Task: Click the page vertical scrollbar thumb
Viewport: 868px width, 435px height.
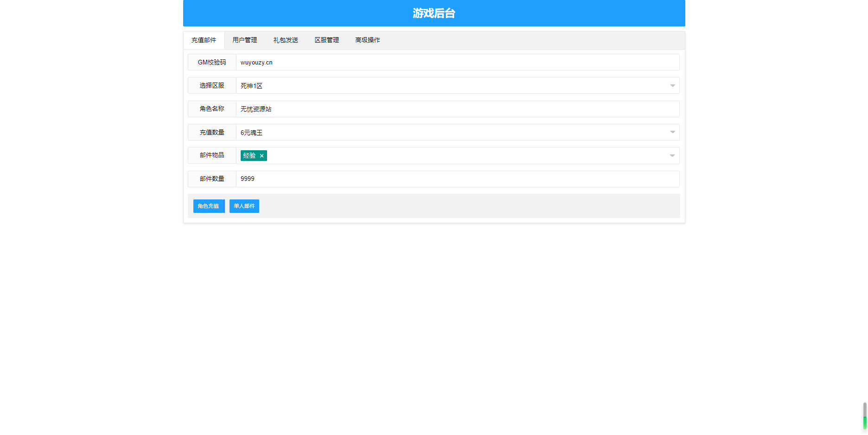Action: pyautogui.click(x=865, y=416)
